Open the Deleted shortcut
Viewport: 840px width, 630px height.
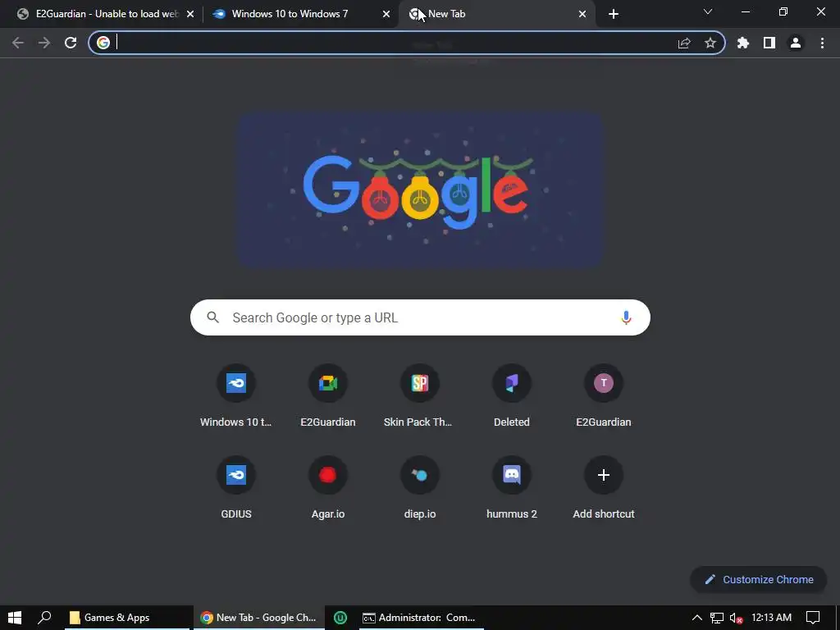click(x=512, y=397)
